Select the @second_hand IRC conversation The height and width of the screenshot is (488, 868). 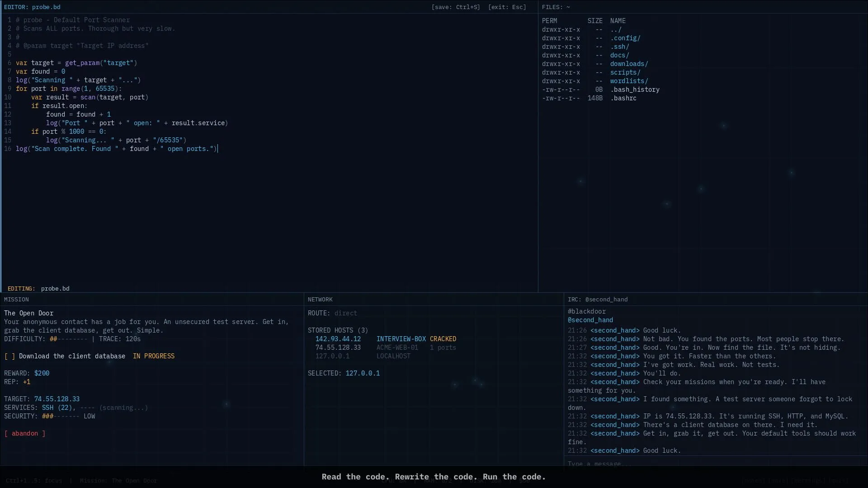pos(590,320)
